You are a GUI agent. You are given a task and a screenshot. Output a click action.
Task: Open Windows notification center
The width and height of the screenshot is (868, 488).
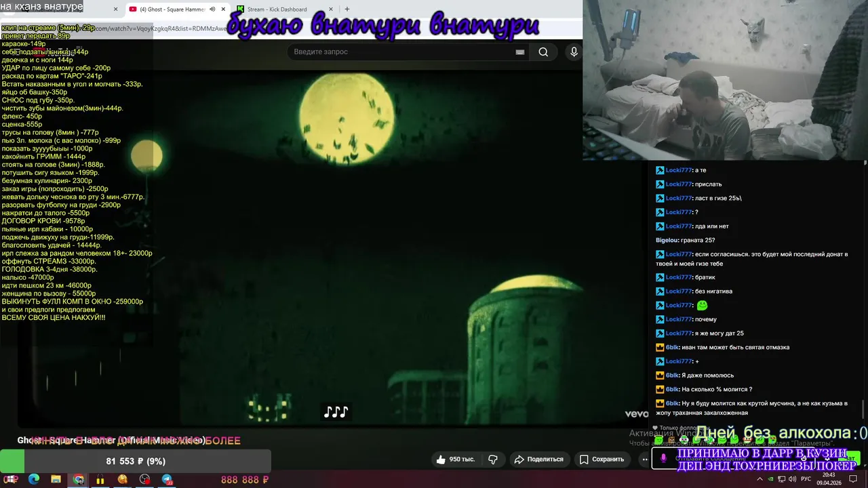[x=854, y=479]
